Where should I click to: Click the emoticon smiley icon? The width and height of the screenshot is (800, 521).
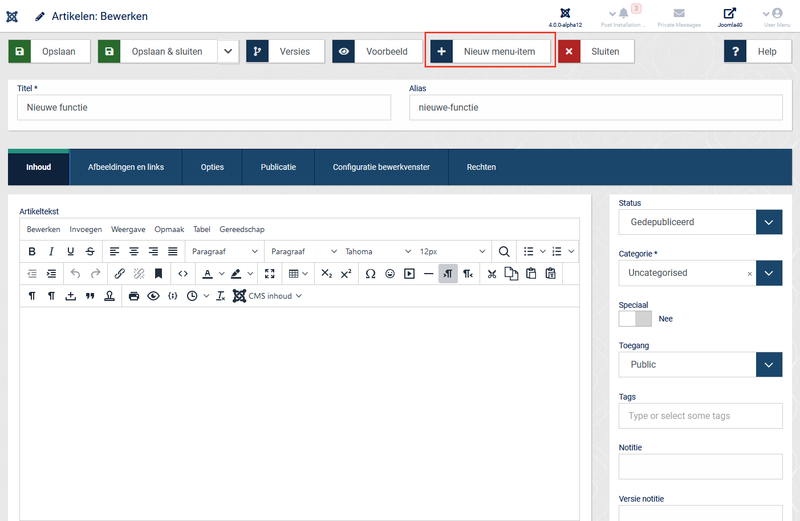[x=390, y=273]
